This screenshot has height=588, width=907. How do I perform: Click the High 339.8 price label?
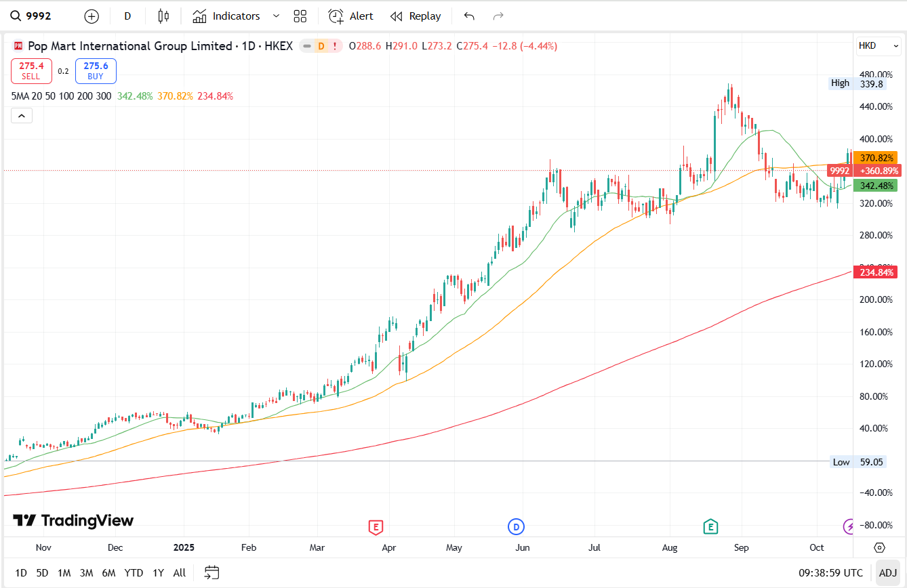858,83
